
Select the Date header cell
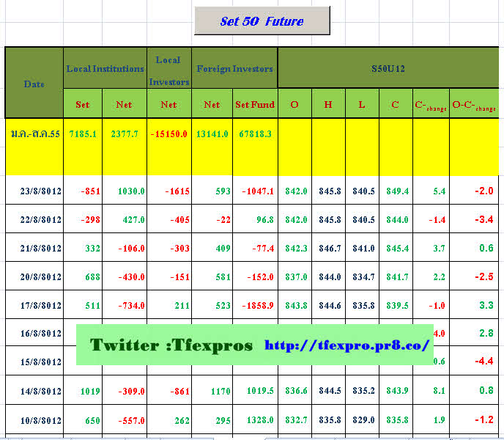point(34,83)
